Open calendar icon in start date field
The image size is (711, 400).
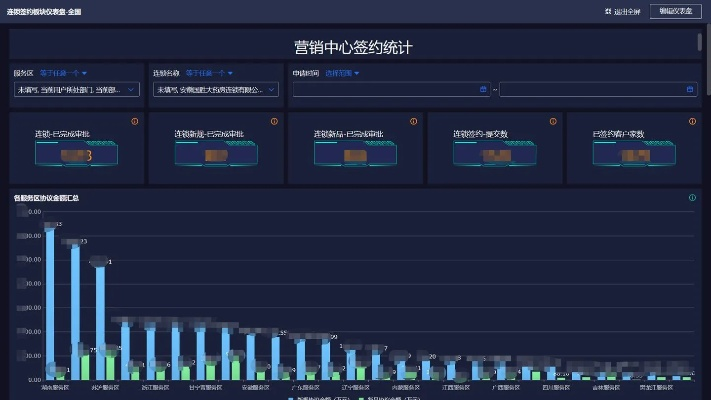point(484,89)
